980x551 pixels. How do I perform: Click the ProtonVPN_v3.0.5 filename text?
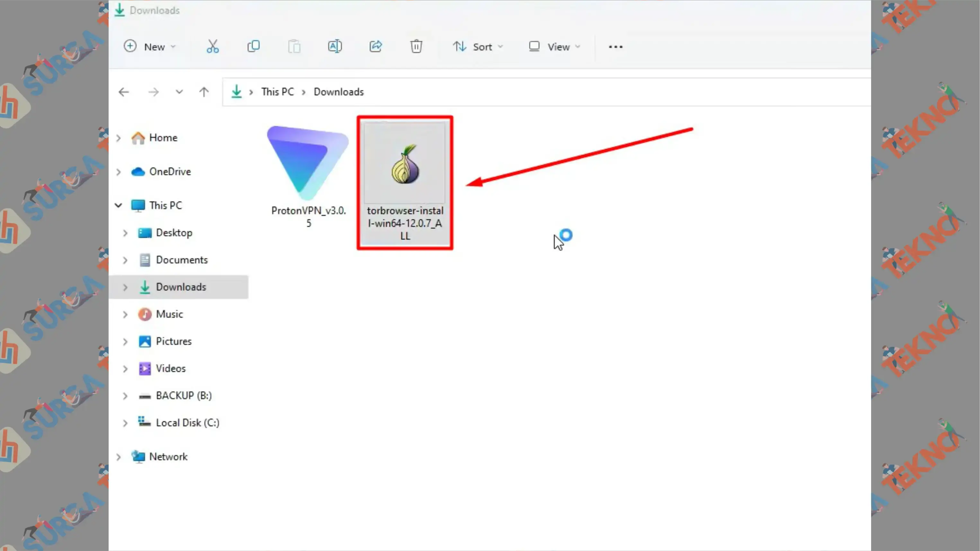click(309, 217)
